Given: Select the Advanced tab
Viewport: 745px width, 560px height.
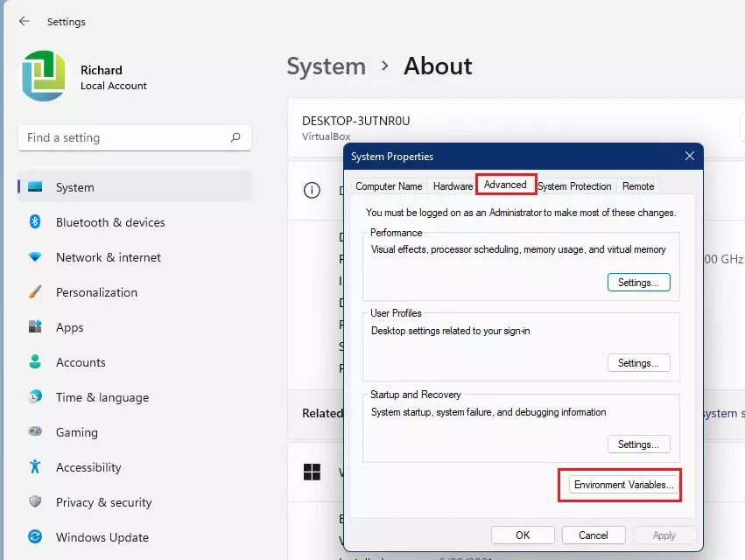Looking at the screenshot, I should [x=505, y=185].
